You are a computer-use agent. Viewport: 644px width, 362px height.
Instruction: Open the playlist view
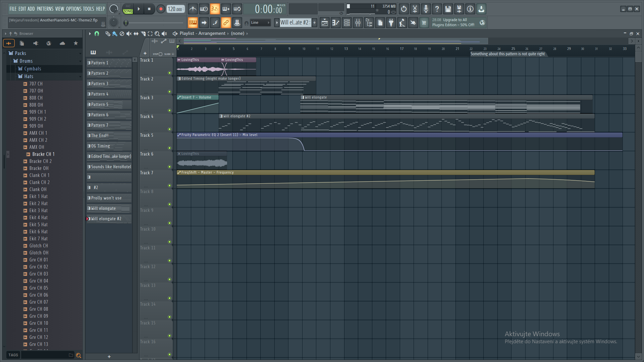pos(325,23)
